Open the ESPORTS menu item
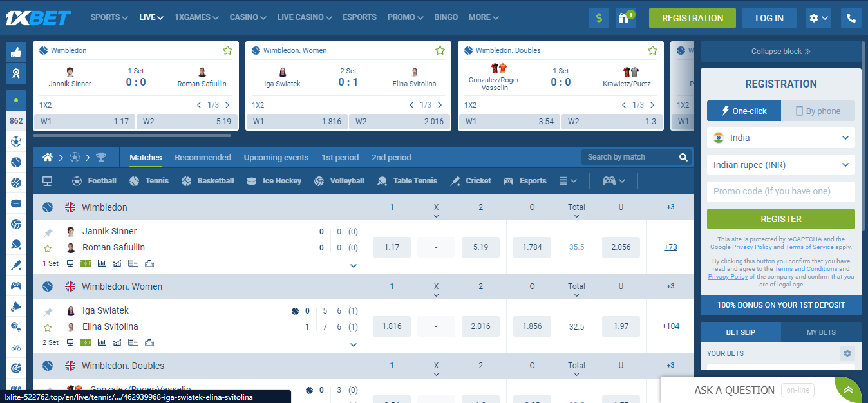 point(359,17)
